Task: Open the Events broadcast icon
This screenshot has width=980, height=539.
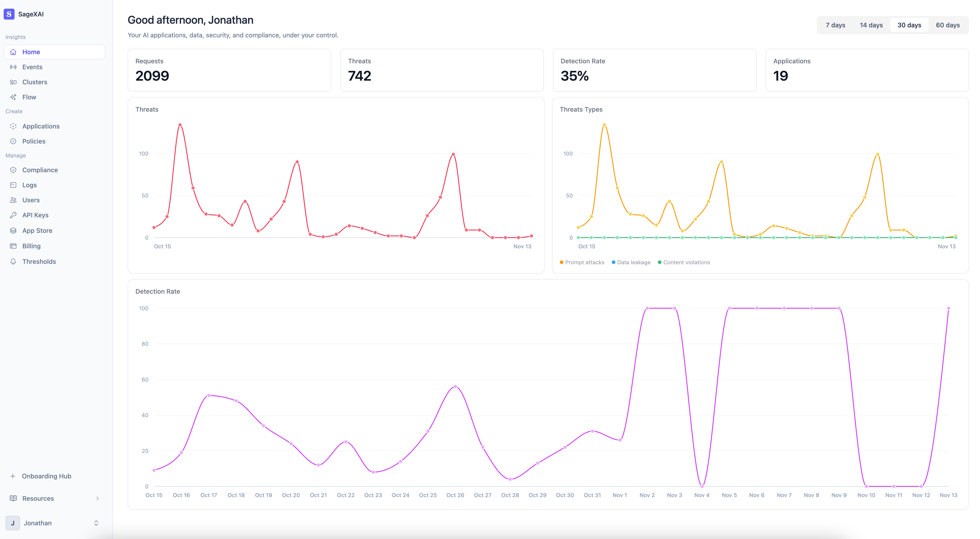Action: 13,67
